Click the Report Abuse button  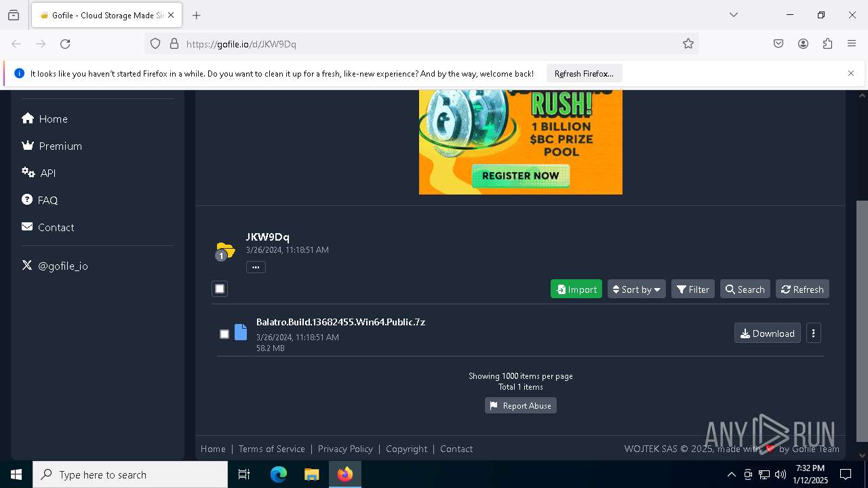point(521,405)
